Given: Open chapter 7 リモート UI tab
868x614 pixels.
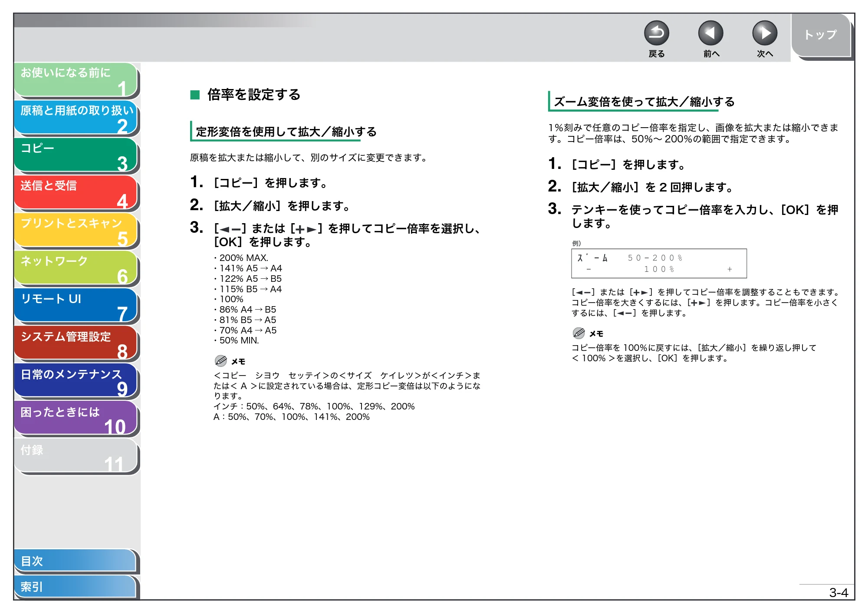Looking at the screenshot, I should coord(76,306).
